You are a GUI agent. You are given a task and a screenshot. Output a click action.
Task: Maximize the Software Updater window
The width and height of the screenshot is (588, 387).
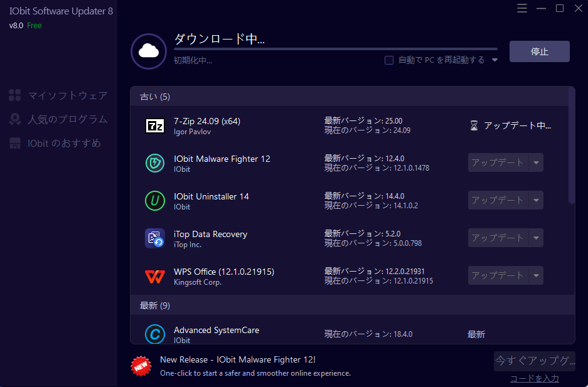coord(560,8)
